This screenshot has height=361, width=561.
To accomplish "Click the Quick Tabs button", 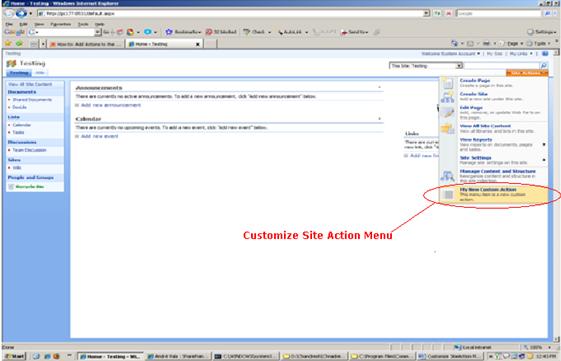I will tap(34, 44).
